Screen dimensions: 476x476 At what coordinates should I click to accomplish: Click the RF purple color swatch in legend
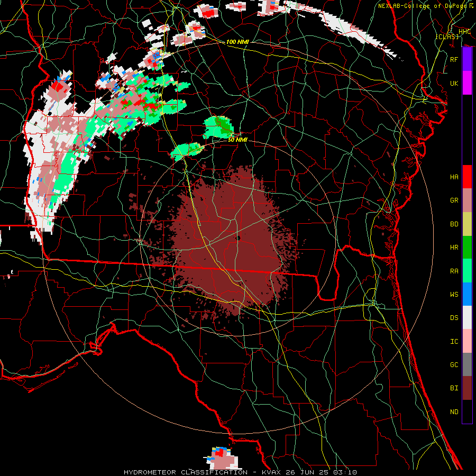(467, 59)
